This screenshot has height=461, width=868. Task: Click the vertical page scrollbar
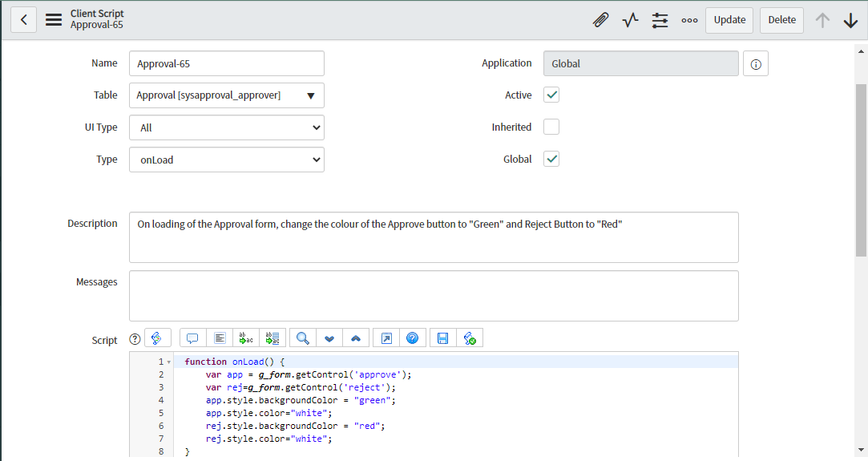pos(861,168)
